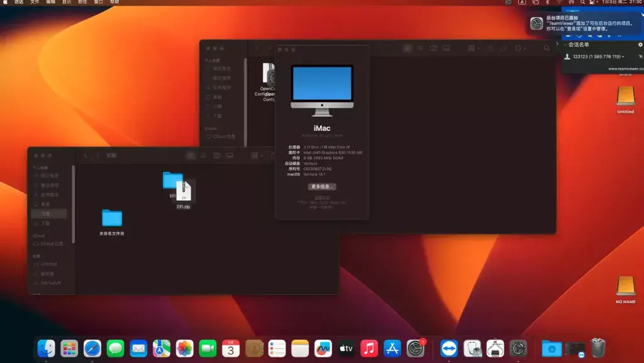Launch FaceTime from the dock
Screen dimensions: 644x363
point(208,349)
